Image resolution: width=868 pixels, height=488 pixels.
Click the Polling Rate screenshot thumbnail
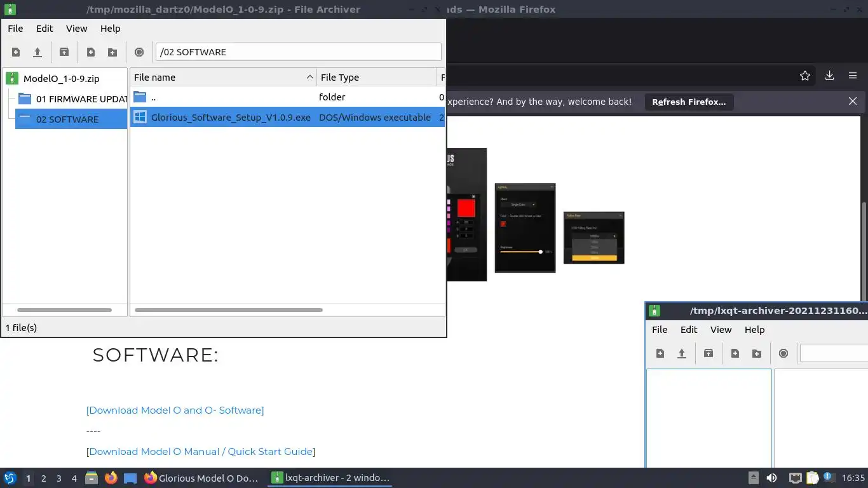[593, 238]
